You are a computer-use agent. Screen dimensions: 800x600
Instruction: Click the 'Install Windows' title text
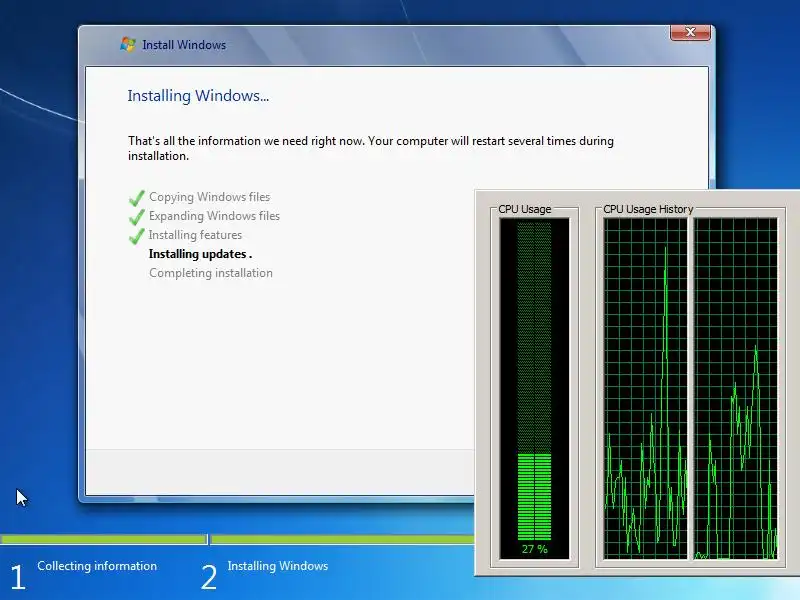click(184, 45)
